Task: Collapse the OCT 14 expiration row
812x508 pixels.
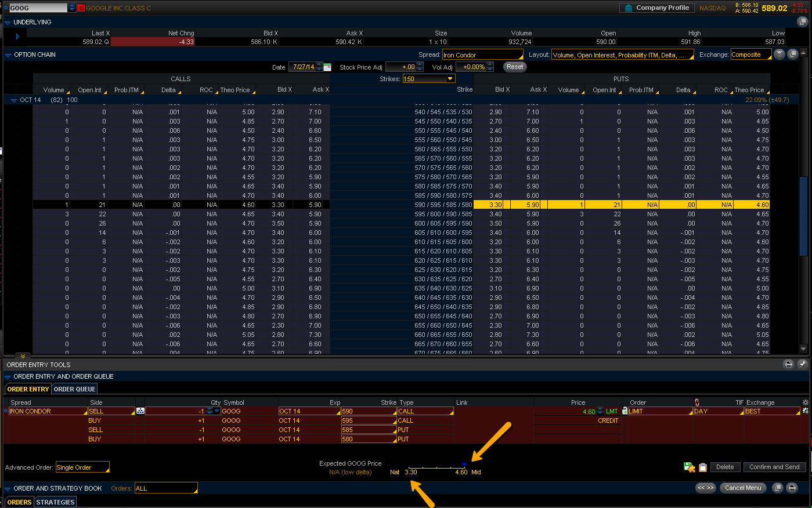Action: [14, 100]
